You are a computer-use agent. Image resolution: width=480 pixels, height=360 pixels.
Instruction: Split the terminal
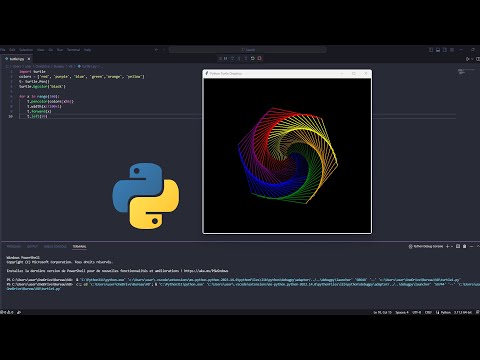(x=458, y=246)
